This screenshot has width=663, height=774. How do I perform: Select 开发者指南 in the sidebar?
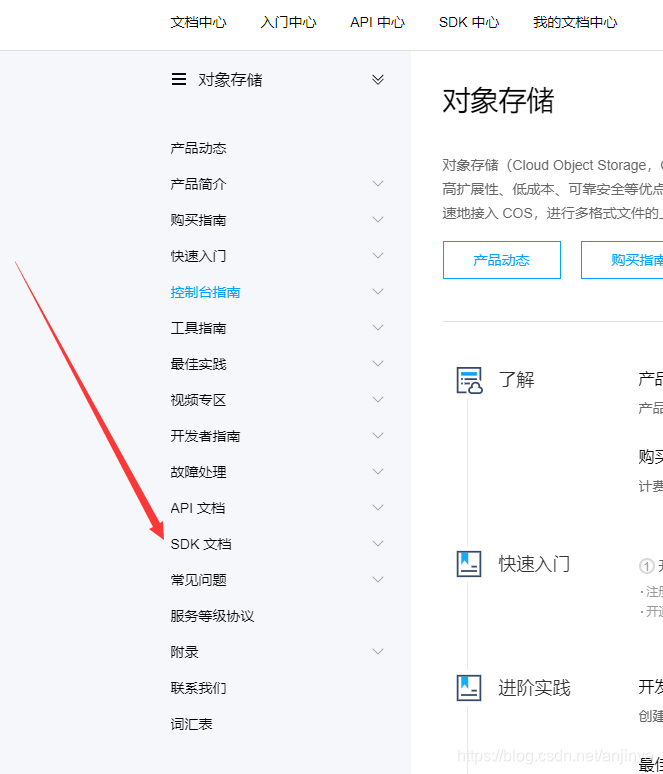pyautogui.click(x=205, y=436)
